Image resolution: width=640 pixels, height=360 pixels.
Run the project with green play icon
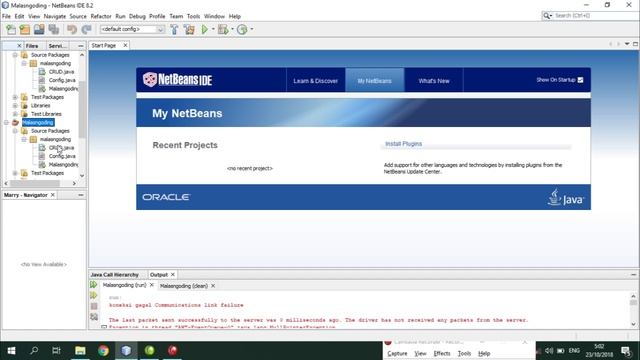pyautogui.click(x=204, y=29)
